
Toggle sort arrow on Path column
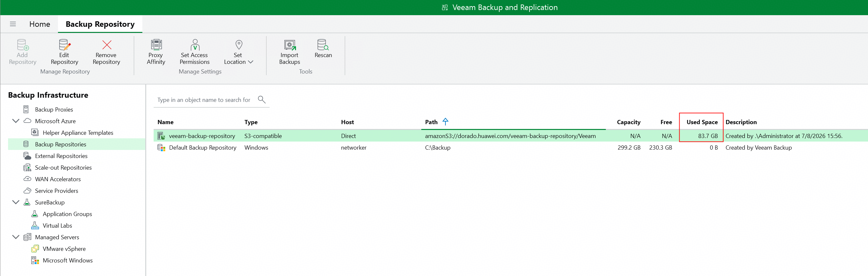pyautogui.click(x=445, y=122)
